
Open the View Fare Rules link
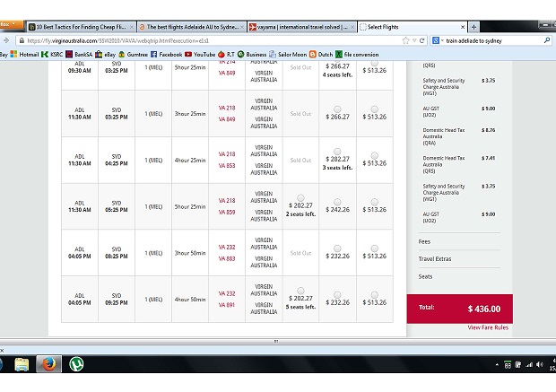[488, 327]
